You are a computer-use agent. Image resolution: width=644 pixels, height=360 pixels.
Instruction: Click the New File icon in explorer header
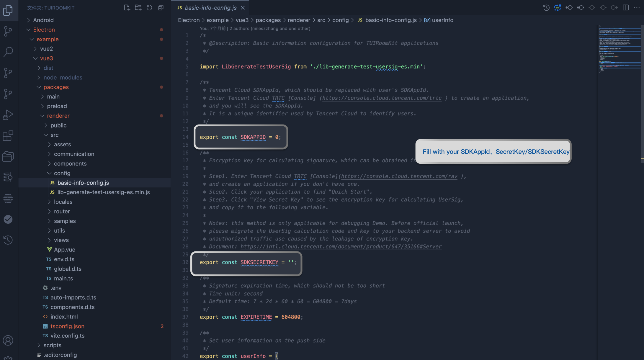127,8
